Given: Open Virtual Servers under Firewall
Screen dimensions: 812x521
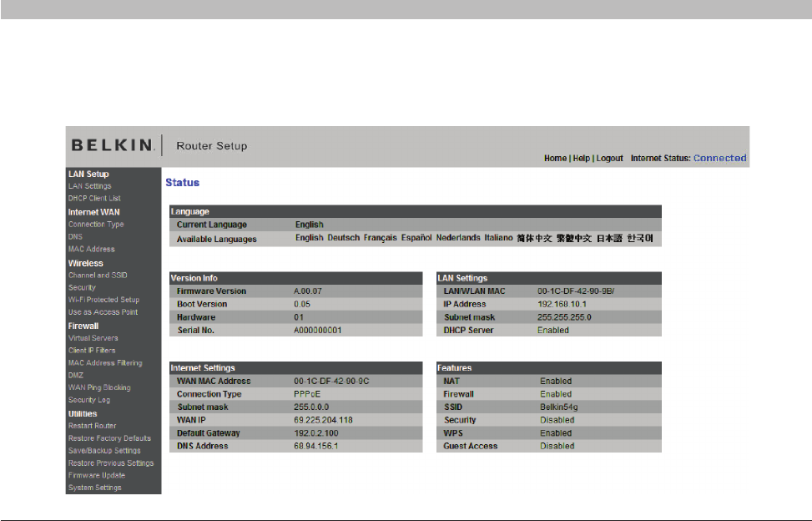Looking at the screenshot, I should pos(93,338).
